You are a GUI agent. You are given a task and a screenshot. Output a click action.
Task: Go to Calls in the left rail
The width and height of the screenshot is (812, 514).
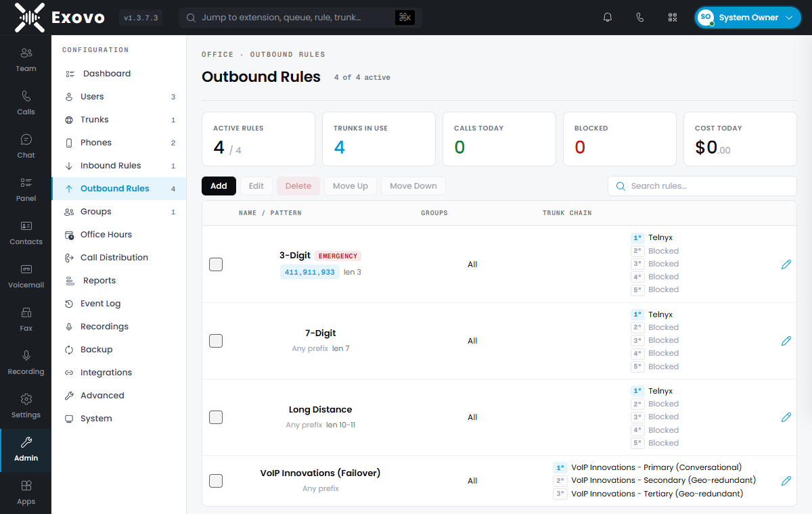coord(26,103)
